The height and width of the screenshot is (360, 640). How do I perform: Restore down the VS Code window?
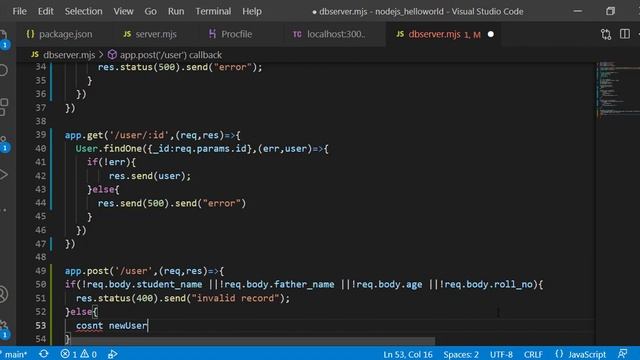610,11
